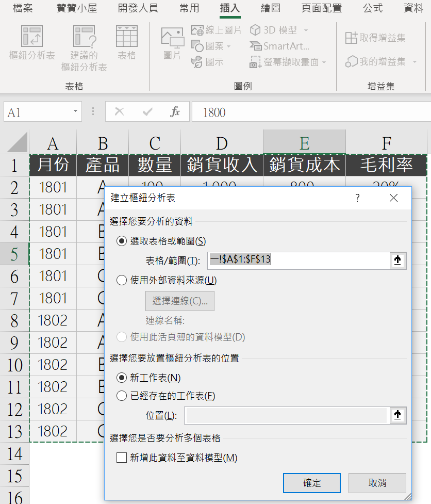Viewport: 431px width, 504px height.
Task: Expand the Name Box dropdown arrow
Action: 75,111
